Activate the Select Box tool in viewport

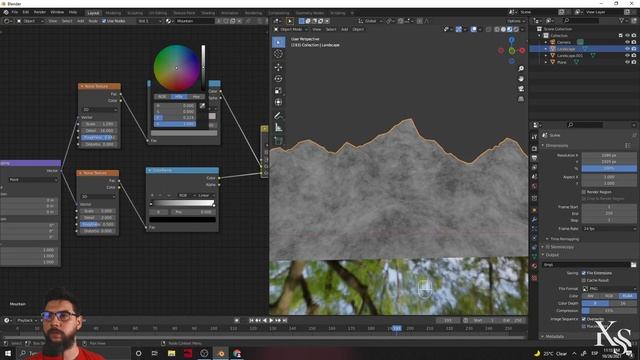pos(278,42)
